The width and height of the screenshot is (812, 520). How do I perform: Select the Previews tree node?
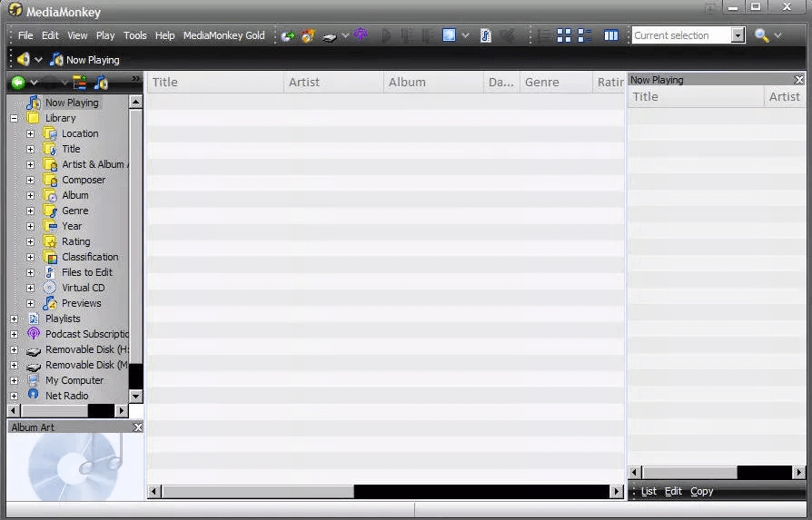coord(82,303)
